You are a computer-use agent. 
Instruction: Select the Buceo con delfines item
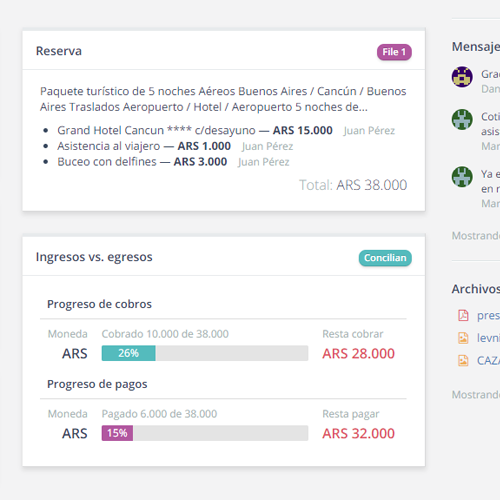point(142,162)
